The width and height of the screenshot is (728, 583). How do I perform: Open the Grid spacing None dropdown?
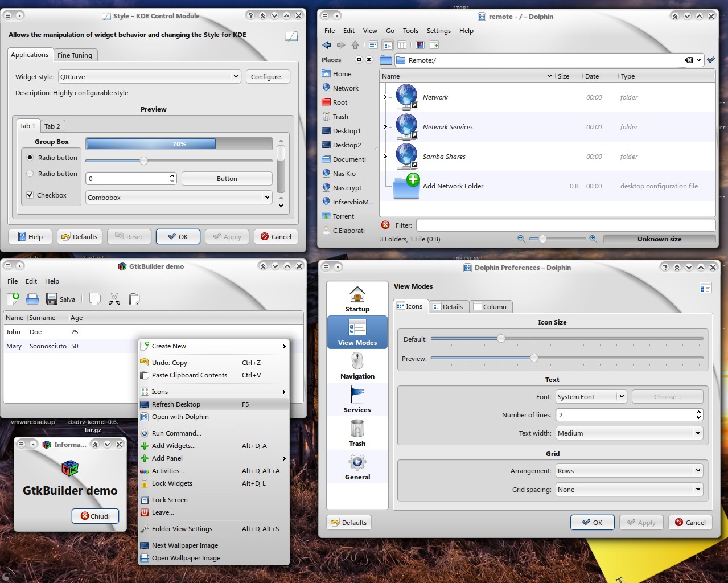coord(630,490)
